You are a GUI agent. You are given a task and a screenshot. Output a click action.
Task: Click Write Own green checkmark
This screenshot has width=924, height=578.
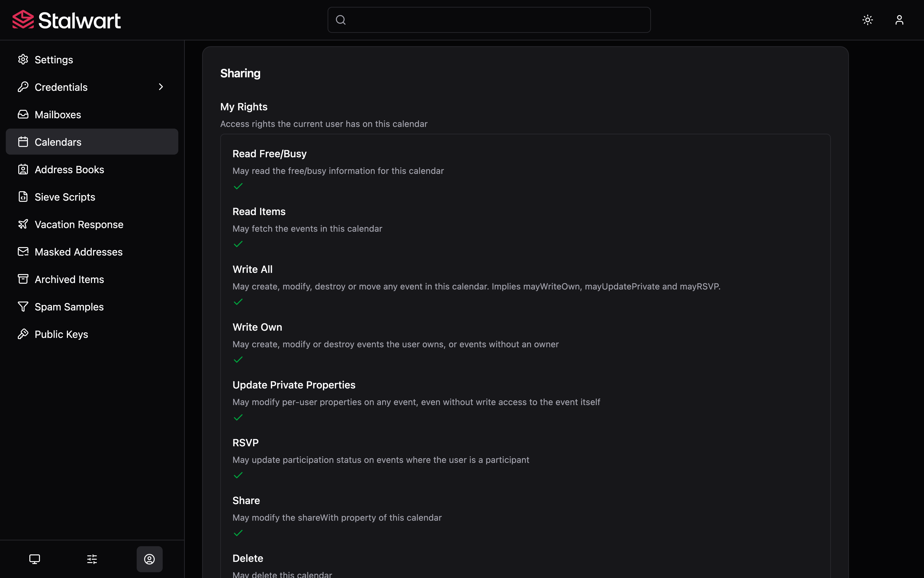tap(238, 360)
